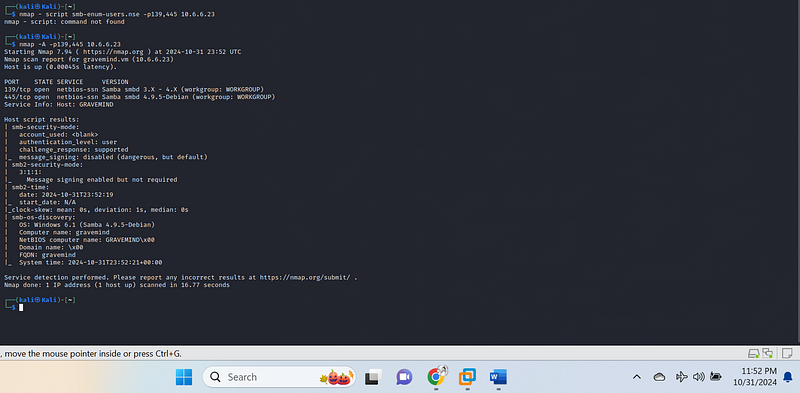Click 'message_signing: disabled' line
Image resolution: width=800 pixels, height=393 pixels.
(113, 157)
